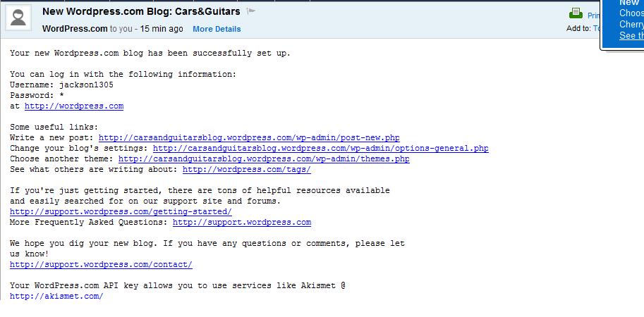The width and height of the screenshot is (644, 317).
Task: Open the options-general.php settings link
Action: [321, 149]
